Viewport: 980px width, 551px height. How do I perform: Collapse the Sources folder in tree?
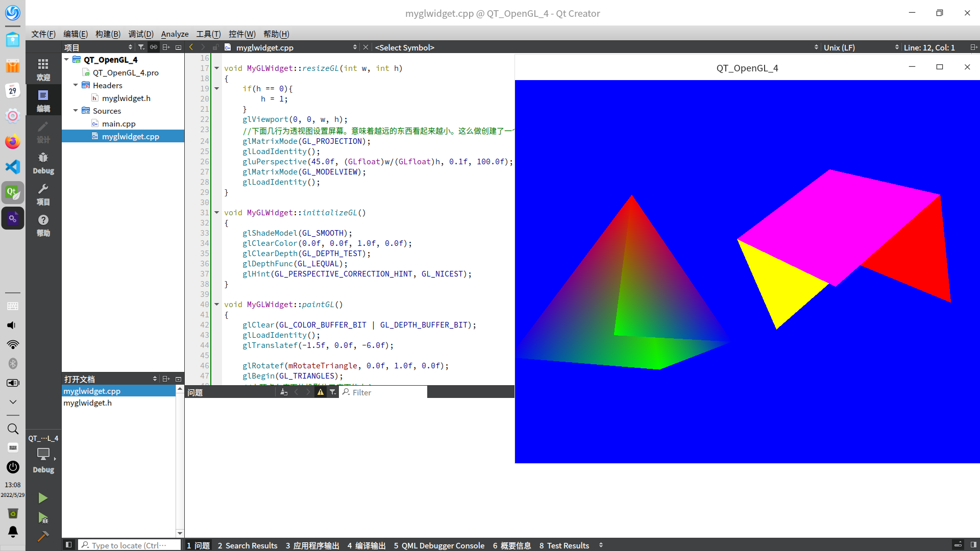click(x=76, y=111)
